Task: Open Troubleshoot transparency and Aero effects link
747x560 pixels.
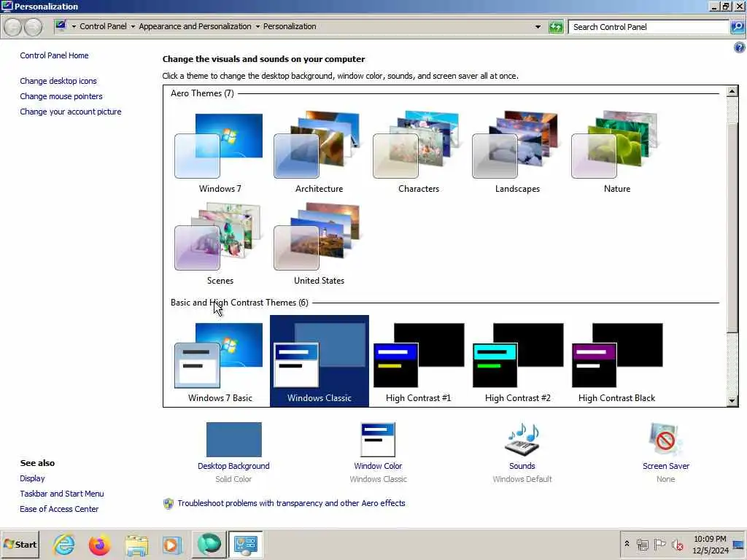Action: (x=291, y=503)
